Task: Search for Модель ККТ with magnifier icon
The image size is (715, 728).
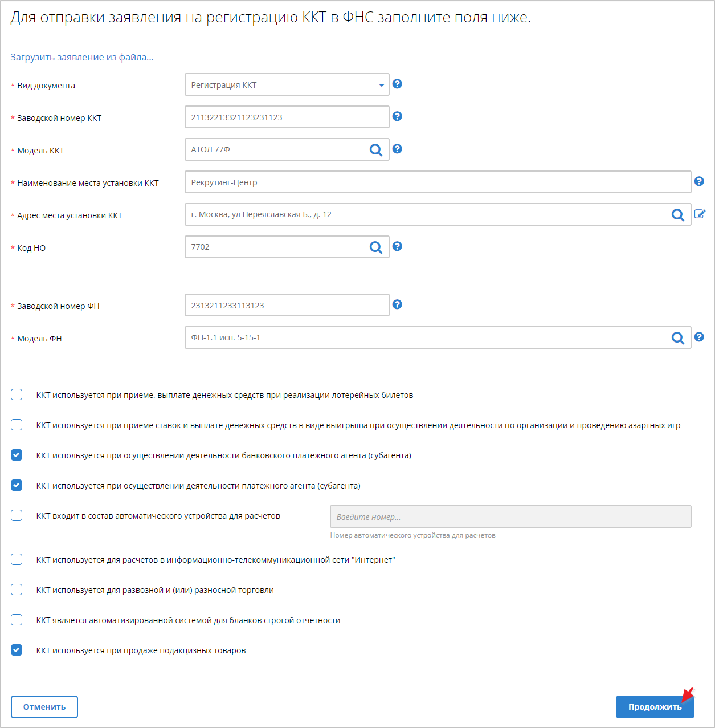Action: tap(376, 149)
